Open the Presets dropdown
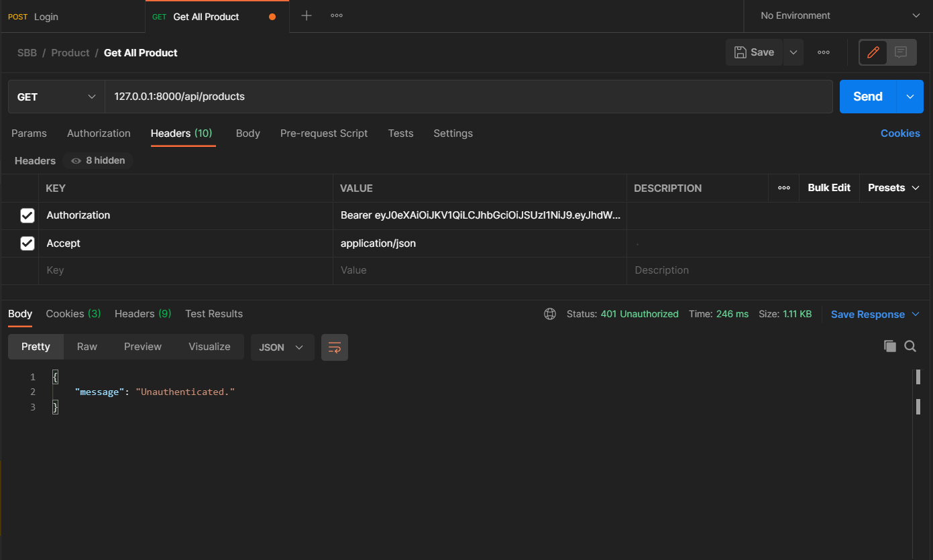 click(893, 188)
